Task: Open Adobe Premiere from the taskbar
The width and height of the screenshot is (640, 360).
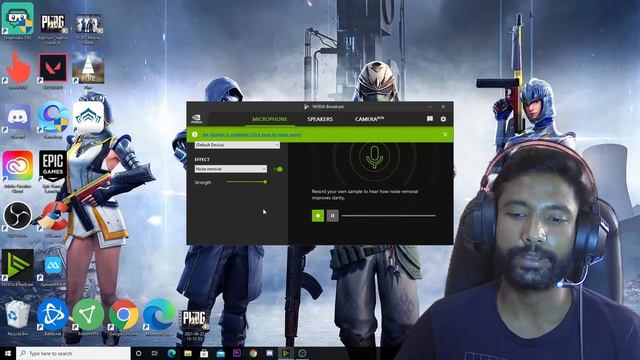Action: point(237,353)
